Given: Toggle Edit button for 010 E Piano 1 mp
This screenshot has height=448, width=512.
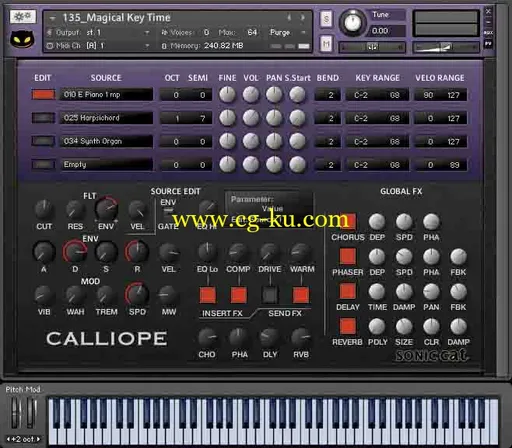Looking at the screenshot, I should pyautogui.click(x=43, y=94).
